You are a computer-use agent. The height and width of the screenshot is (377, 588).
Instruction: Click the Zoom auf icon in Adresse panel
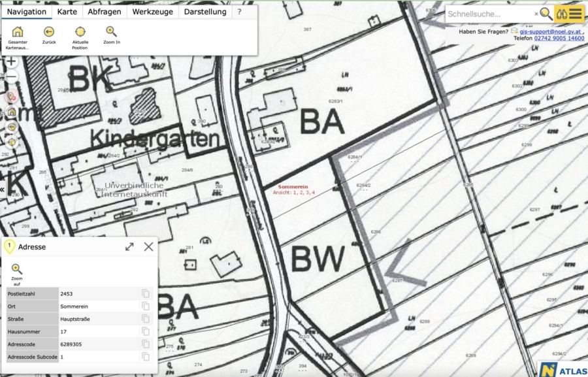pyautogui.click(x=17, y=269)
